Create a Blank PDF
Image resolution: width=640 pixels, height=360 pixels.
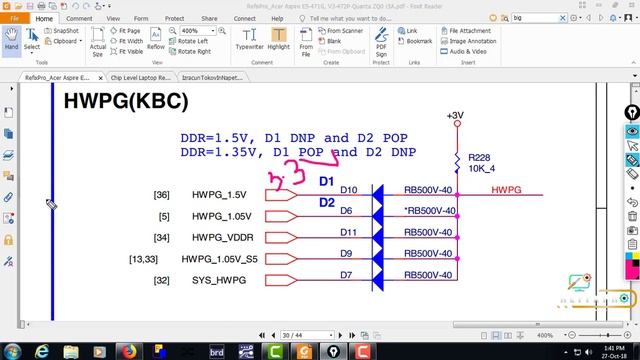pyautogui.click(x=330, y=41)
